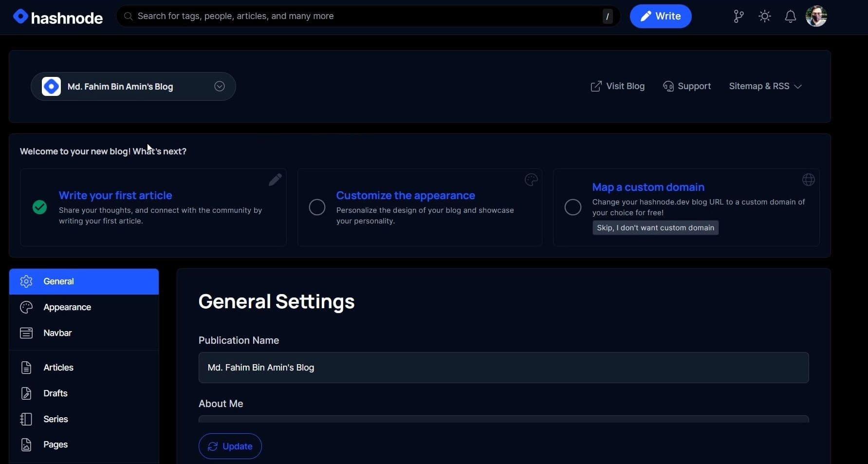Click the pencil icon on first card
The image size is (868, 464).
[275, 180]
